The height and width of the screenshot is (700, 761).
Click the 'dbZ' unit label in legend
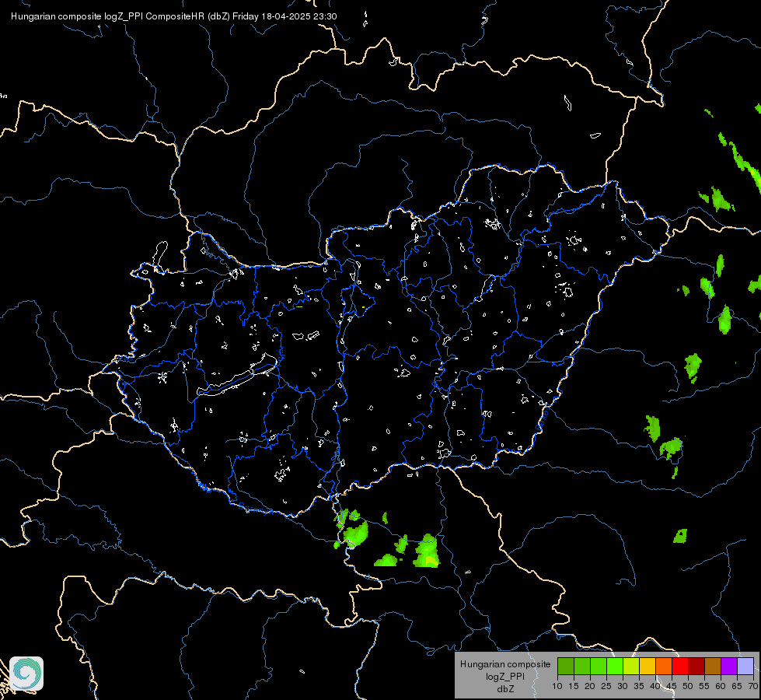coord(505,689)
